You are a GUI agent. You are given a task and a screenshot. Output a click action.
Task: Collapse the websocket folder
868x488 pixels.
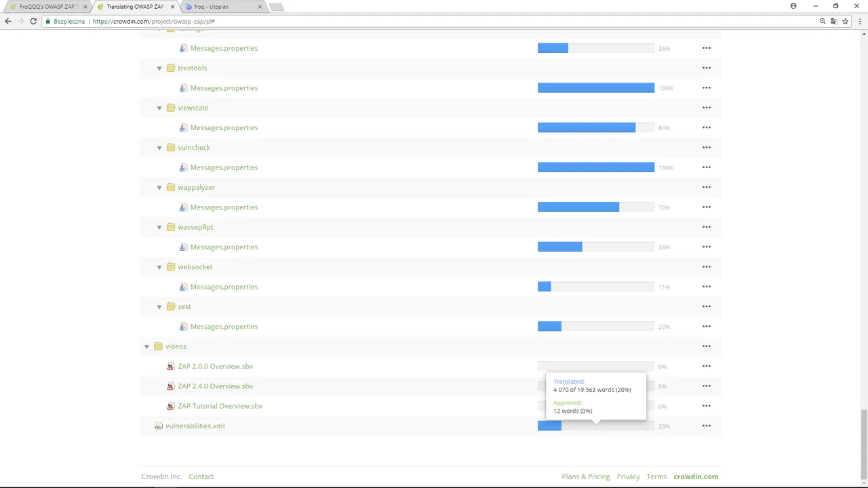pos(159,266)
